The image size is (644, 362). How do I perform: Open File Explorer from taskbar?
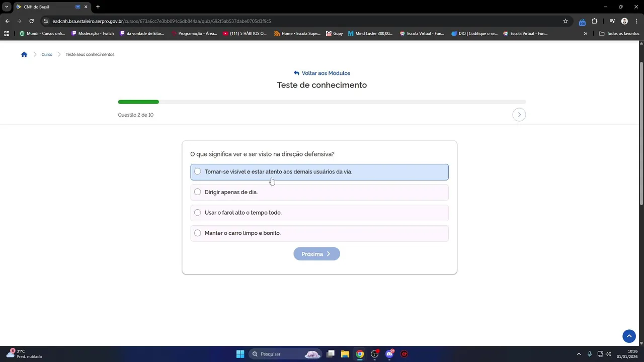(345, 354)
